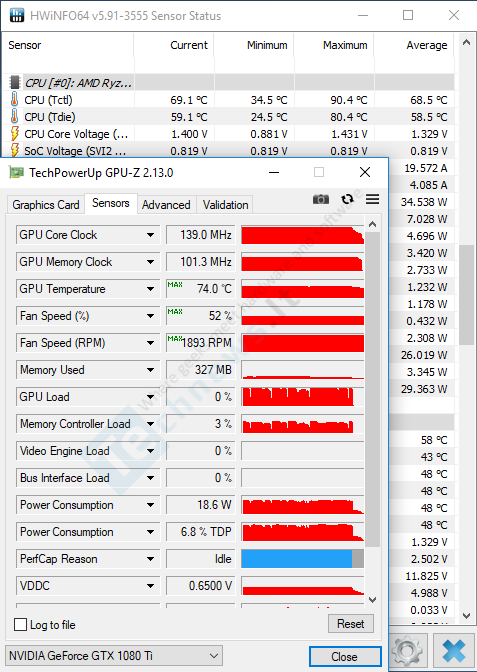Click the HWiNFO vertical scrollbar thumb
This screenshot has width=477, height=672.
point(466,294)
